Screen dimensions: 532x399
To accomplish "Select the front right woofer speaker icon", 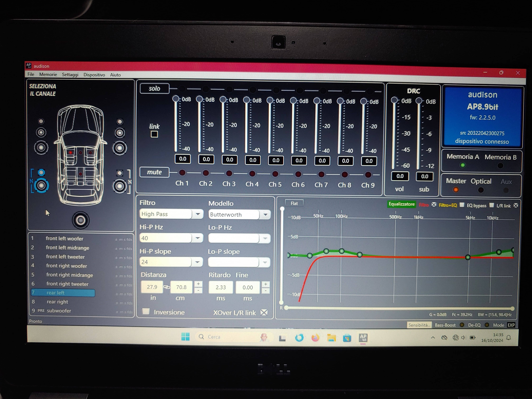I will [x=120, y=148].
